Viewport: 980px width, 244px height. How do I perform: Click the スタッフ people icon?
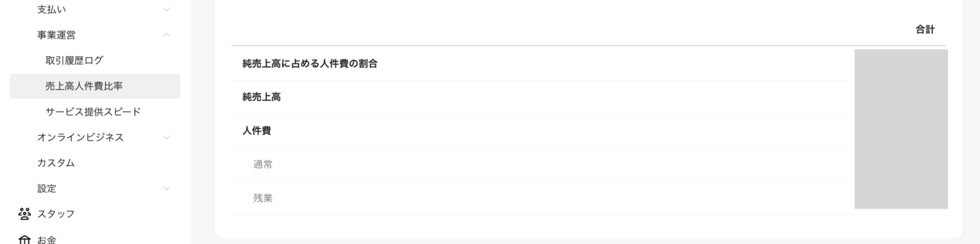[x=25, y=213]
